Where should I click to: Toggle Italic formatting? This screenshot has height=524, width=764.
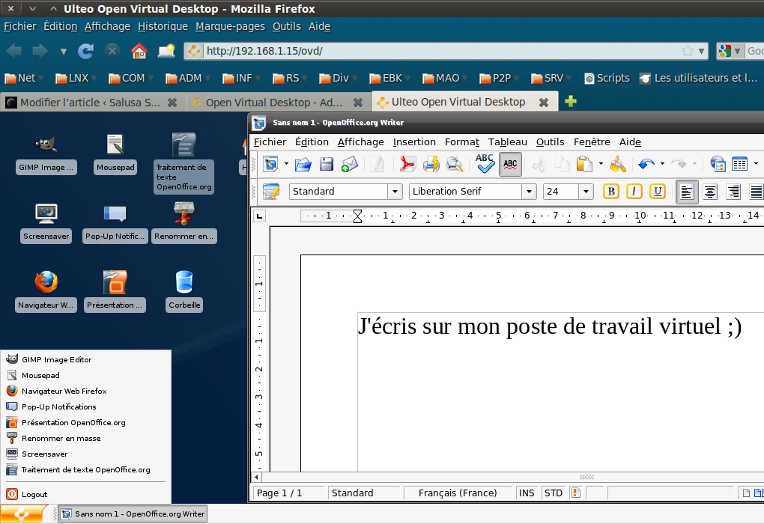pyautogui.click(x=634, y=192)
